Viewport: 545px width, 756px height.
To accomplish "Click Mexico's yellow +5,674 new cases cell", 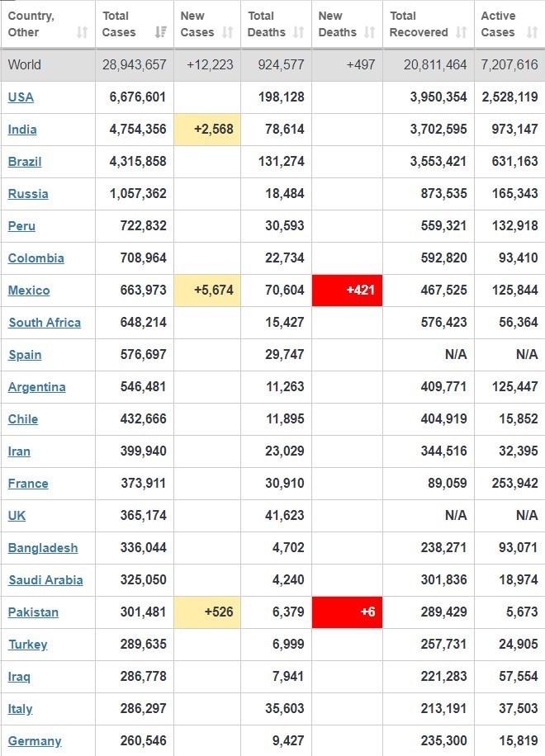I will click(x=207, y=290).
